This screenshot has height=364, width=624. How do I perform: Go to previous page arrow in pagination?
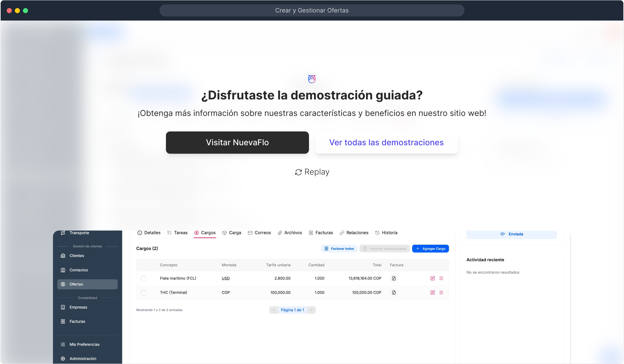point(274,310)
